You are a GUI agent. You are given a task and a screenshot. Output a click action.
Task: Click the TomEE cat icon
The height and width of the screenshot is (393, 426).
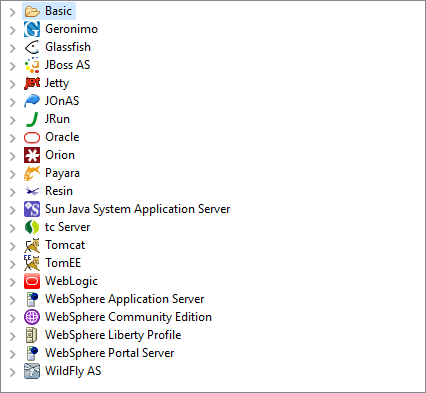click(x=32, y=263)
